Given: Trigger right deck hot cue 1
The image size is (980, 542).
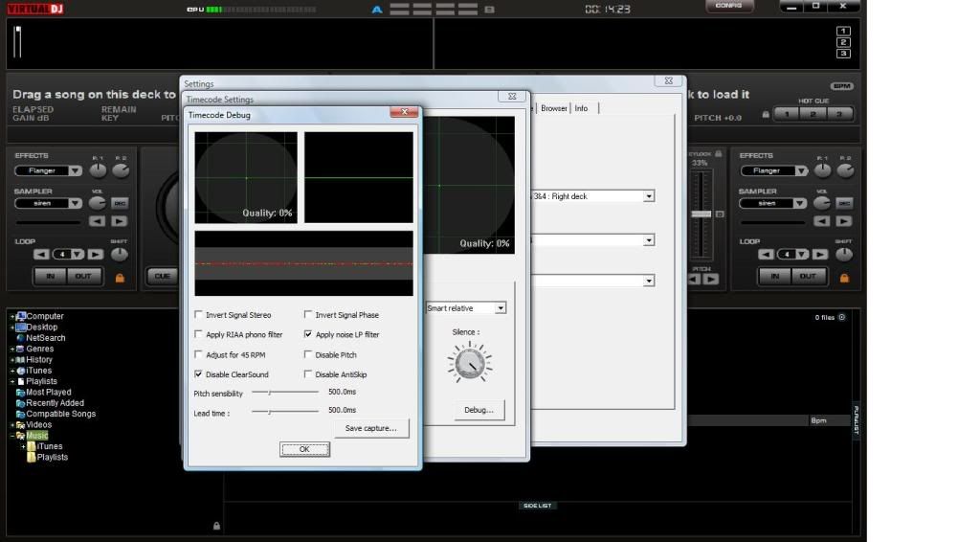Looking at the screenshot, I should pyautogui.click(x=787, y=114).
